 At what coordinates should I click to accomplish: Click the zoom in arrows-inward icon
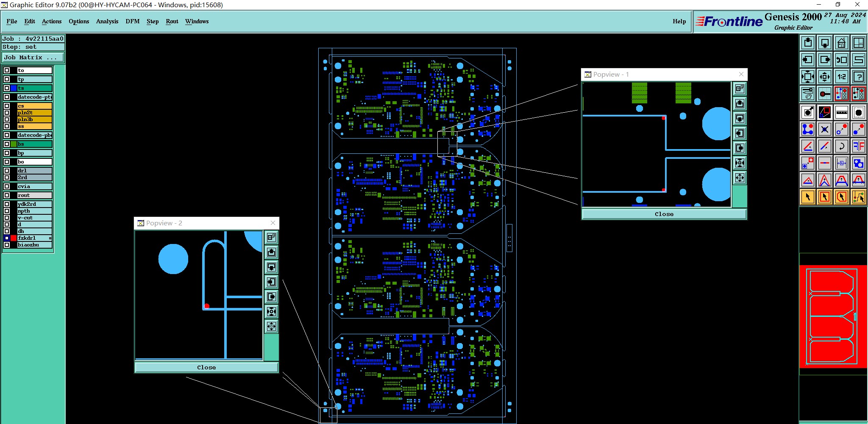pos(808,77)
